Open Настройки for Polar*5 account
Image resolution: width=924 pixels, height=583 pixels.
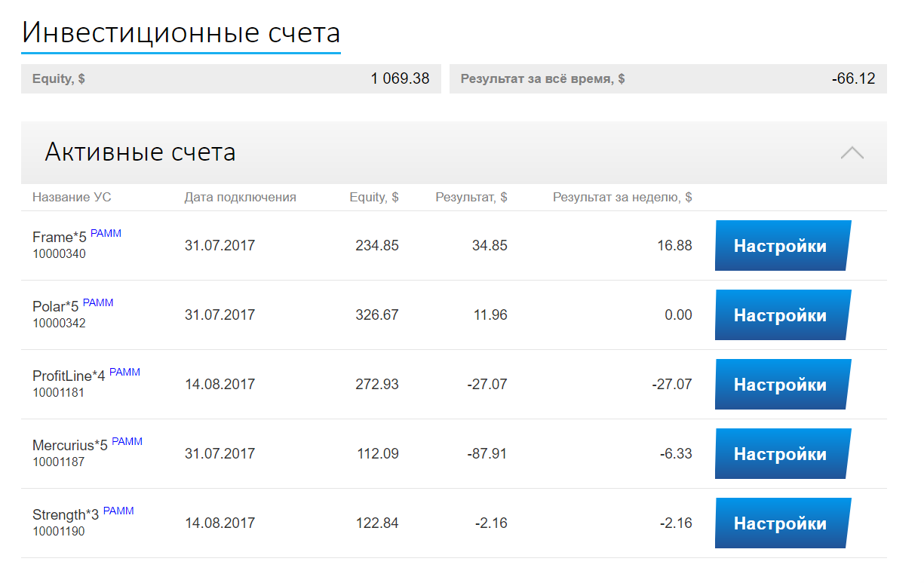coord(781,315)
